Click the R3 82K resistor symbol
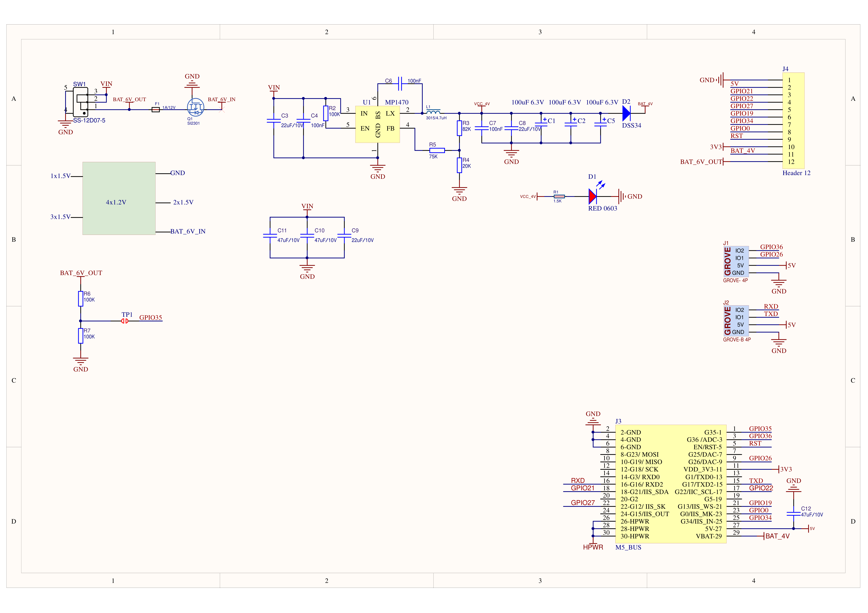 [x=459, y=128]
